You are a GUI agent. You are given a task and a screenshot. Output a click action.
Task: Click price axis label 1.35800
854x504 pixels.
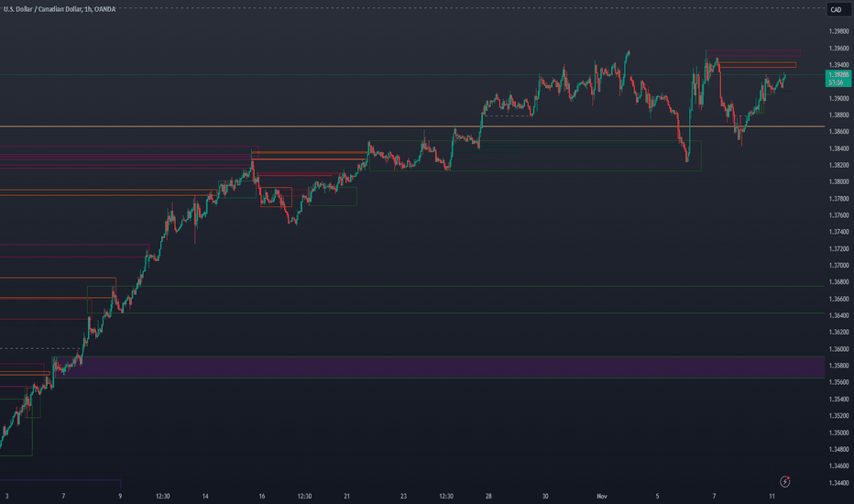click(838, 366)
